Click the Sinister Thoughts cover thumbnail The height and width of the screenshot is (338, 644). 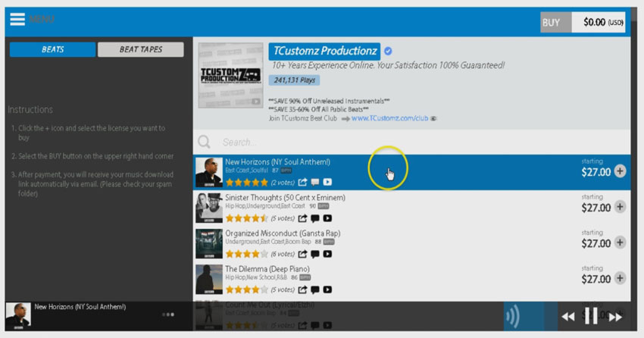(208, 208)
